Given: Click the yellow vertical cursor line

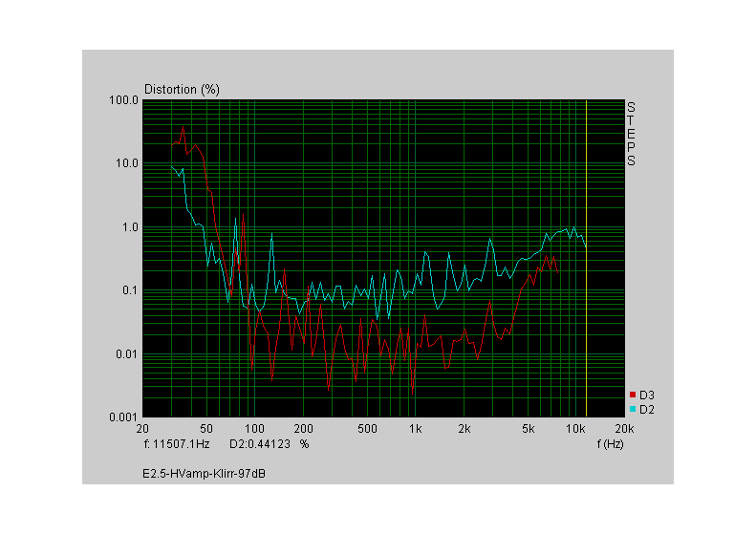Looking at the screenshot, I should (x=586, y=258).
